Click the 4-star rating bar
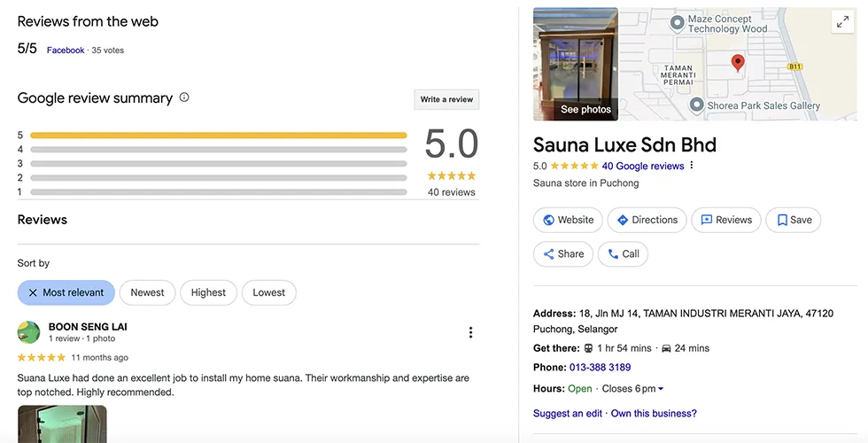 click(219, 150)
